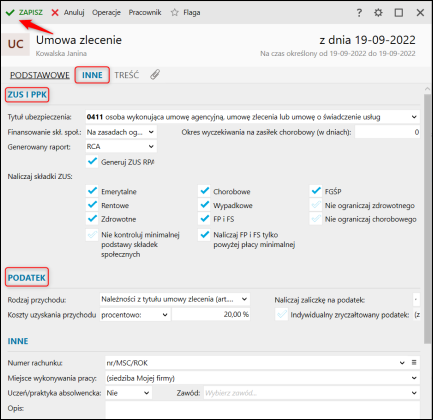Click the ZUS I PPK section header
The image size is (433, 420).
[x=27, y=95]
